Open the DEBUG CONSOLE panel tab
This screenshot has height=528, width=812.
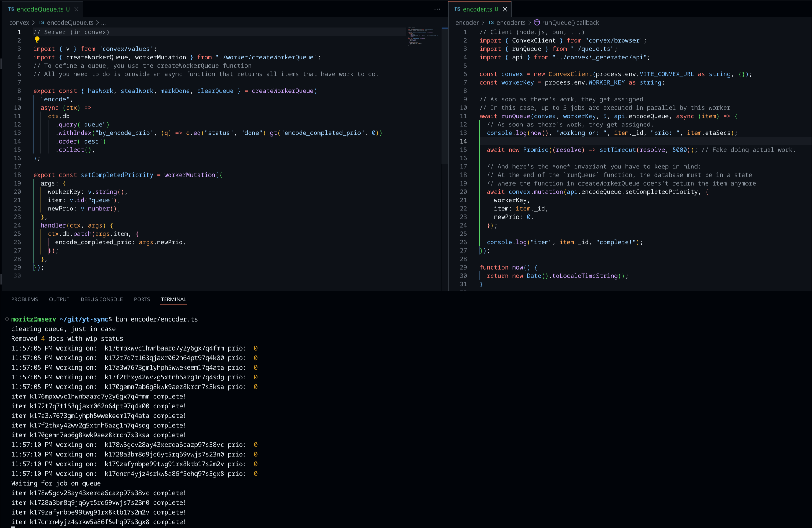pos(101,299)
